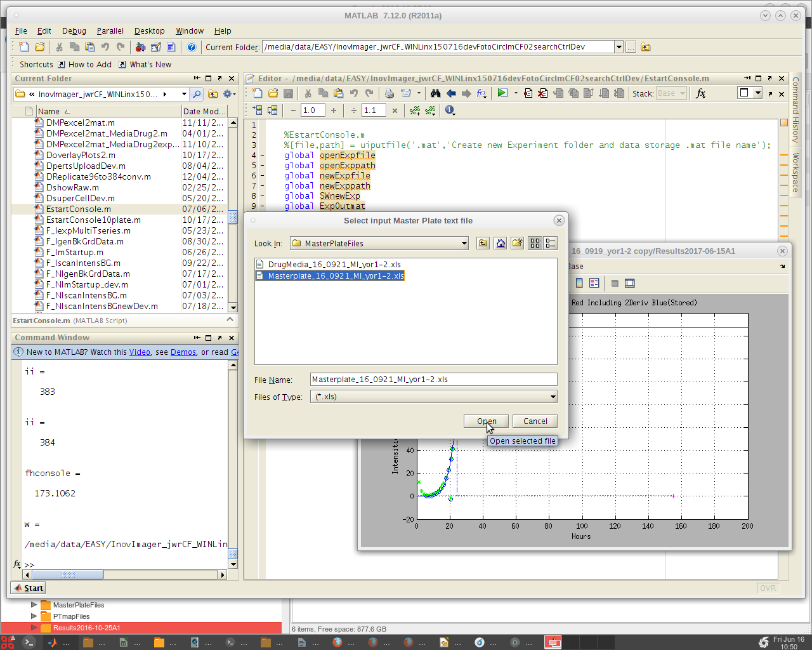The image size is (812, 650).
Task: Toggle insert legend in figure toolbar
Action: (x=594, y=283)
